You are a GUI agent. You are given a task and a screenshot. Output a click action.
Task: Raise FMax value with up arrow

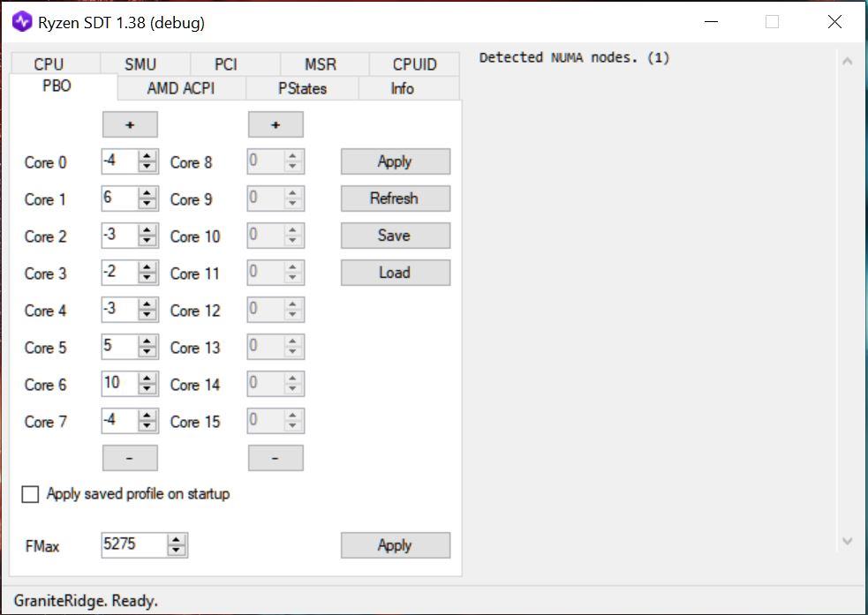click(x=177, y=540)
